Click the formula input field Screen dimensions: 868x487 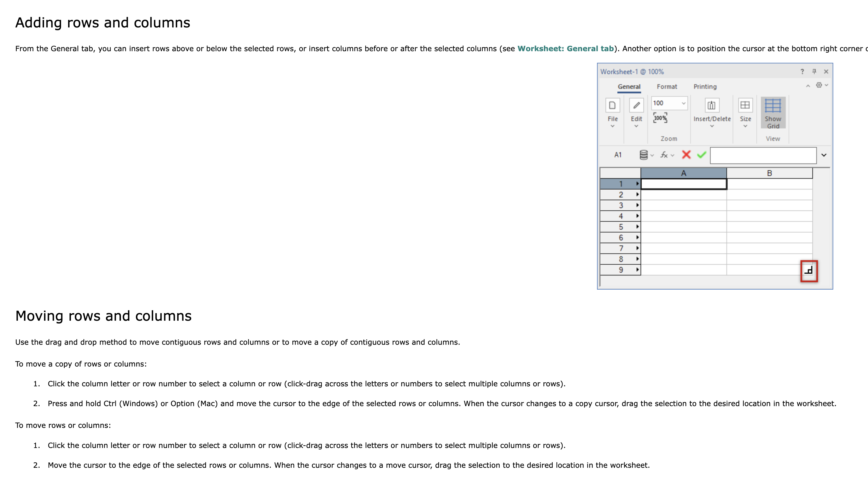coord(763,155)
